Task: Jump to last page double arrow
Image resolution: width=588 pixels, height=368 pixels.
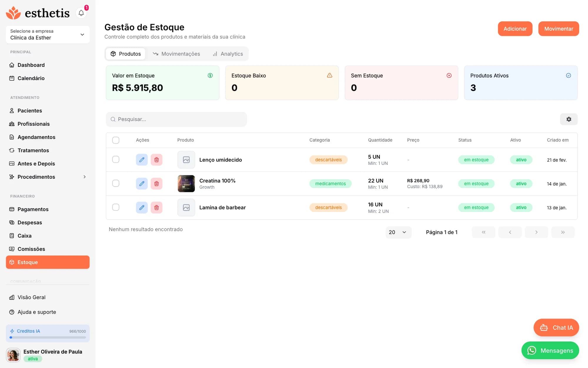Action: pyautogui.click(x=563, y=232)
